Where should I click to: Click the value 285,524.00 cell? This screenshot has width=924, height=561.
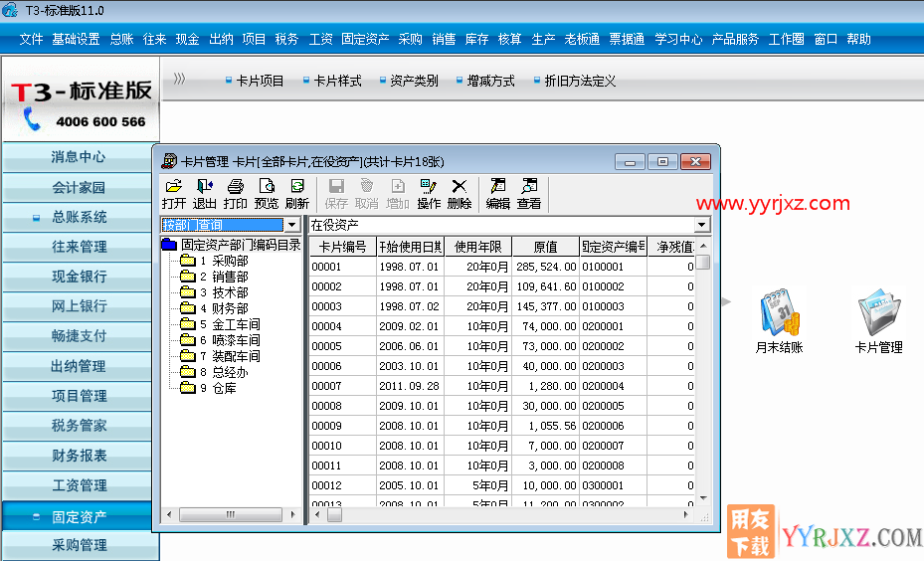(546, 267)
